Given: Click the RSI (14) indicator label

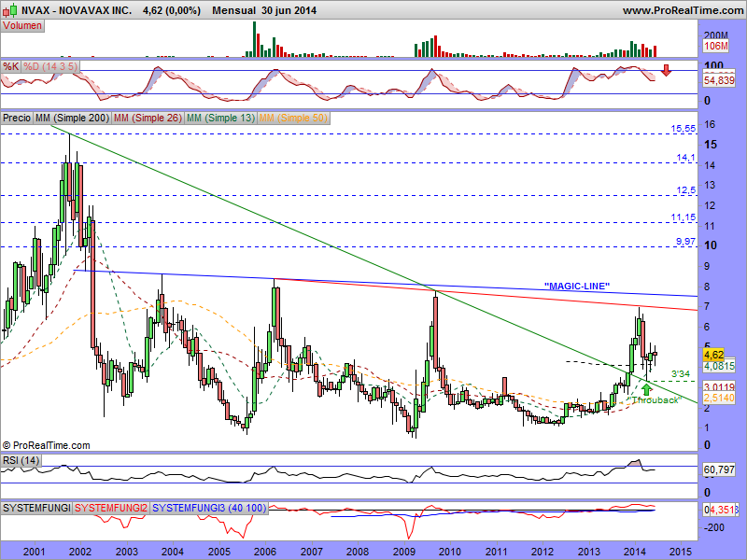Looking at the screenshot, I should [21, 460].
